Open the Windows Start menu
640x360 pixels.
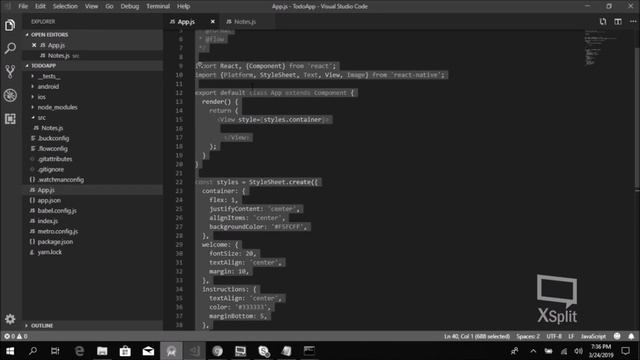click(x=10, y=351)
